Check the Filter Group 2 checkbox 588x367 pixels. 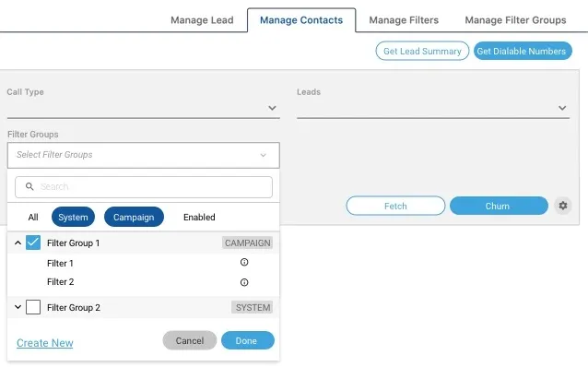tap(33, 307)
